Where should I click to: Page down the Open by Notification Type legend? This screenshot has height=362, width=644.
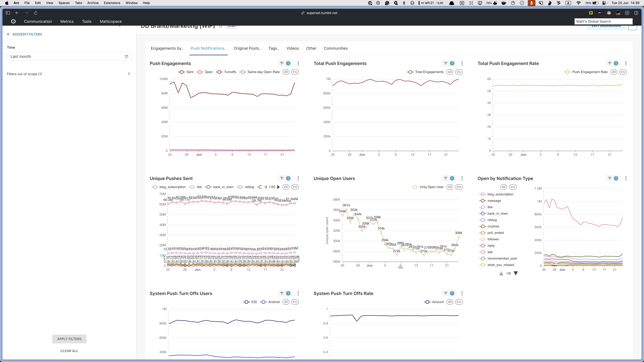[x=515, y=273]
